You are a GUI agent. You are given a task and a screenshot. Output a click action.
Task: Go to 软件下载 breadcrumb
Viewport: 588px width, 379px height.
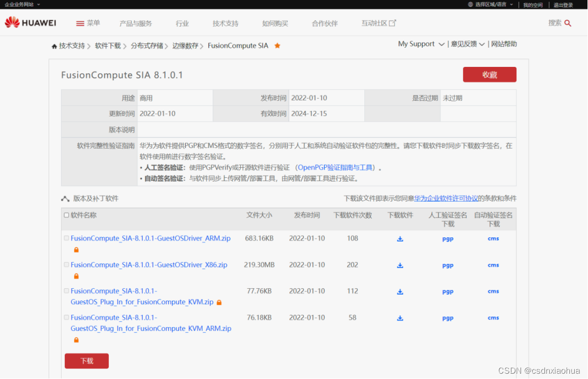(x=108, y=46)
